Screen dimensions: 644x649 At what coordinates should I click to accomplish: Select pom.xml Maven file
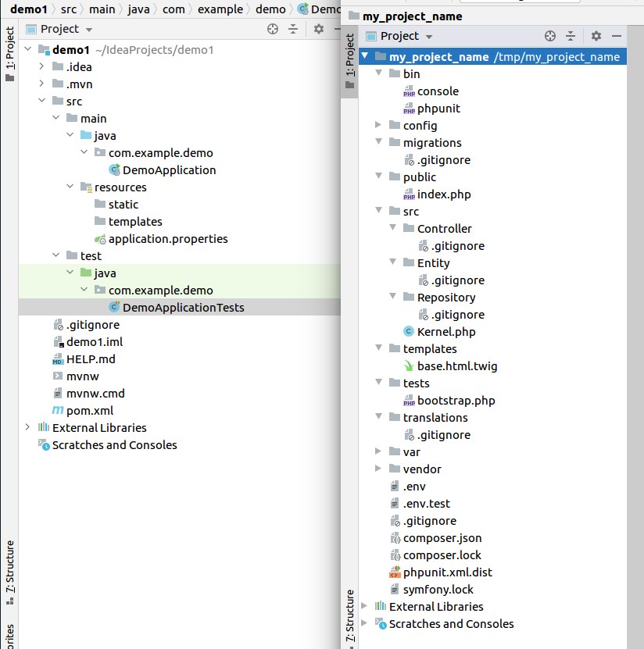(x=83, y=411)
